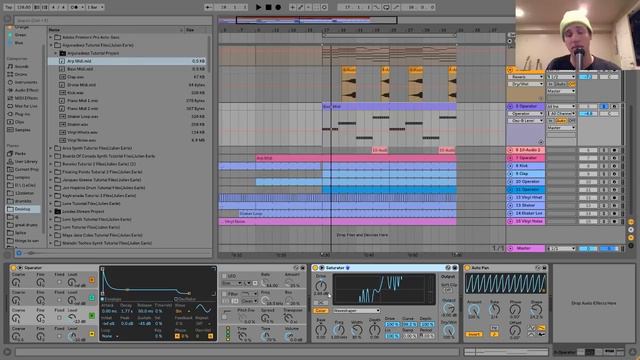
Task: Open Saturator Waveshaper type dropdown
Action: (357, 311)
